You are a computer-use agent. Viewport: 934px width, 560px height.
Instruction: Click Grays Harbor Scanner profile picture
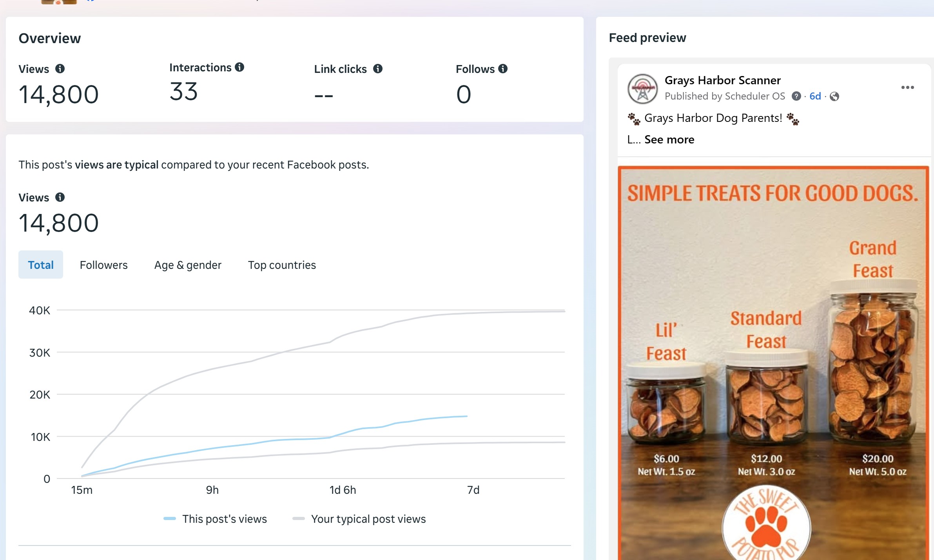pyautogui.click(x=642, y=89)
